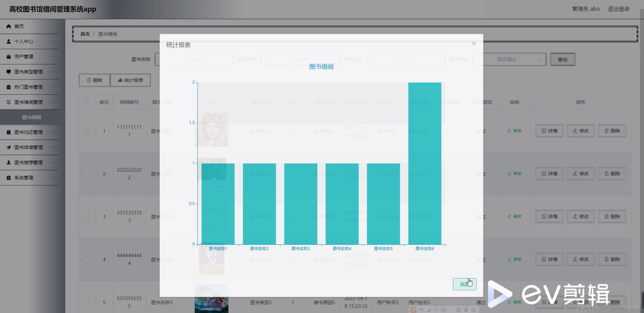
Task: Close the 统计报表 dialog with X
Action: pyautogui.click(x=474, y=44)
